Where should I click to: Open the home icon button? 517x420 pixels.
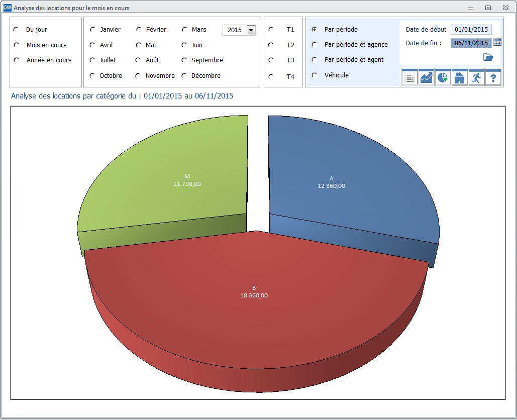pos(460,78)
